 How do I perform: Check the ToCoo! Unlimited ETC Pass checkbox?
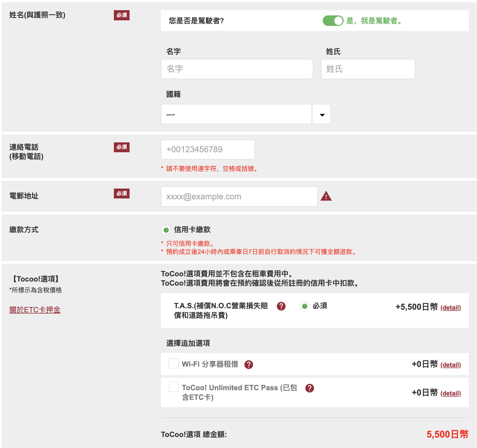tap(174, 387)
